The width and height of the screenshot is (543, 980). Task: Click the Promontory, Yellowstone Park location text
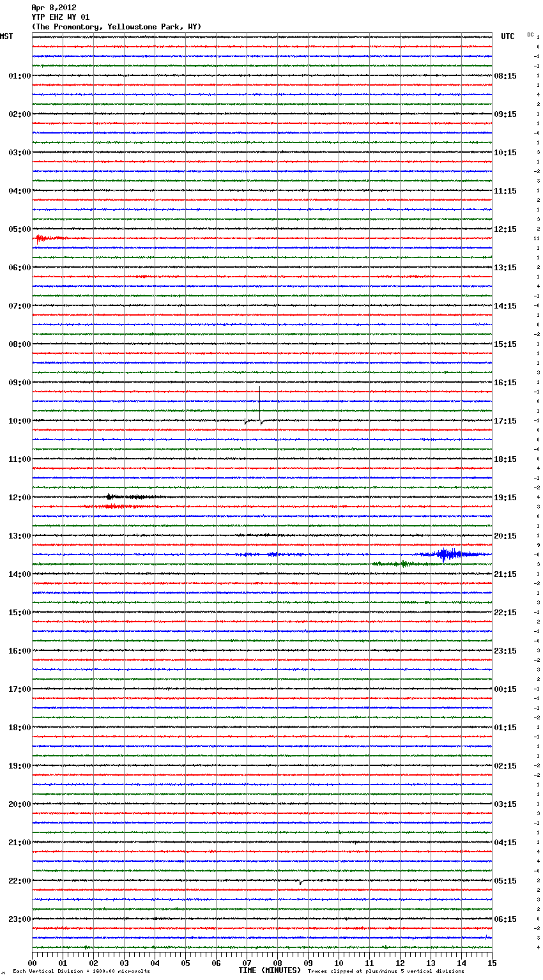[x=116, y=27]
